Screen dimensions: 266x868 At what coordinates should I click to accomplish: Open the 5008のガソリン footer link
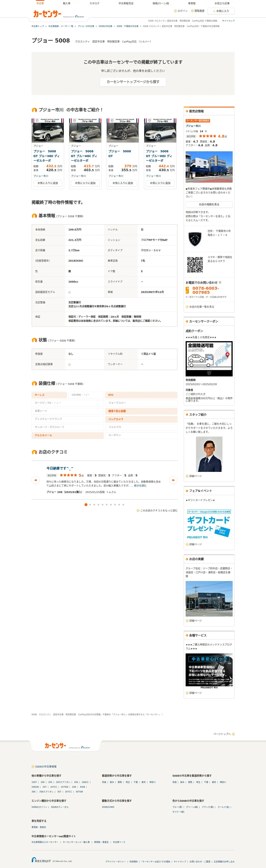pyautogui.click(x=39, y=807)
